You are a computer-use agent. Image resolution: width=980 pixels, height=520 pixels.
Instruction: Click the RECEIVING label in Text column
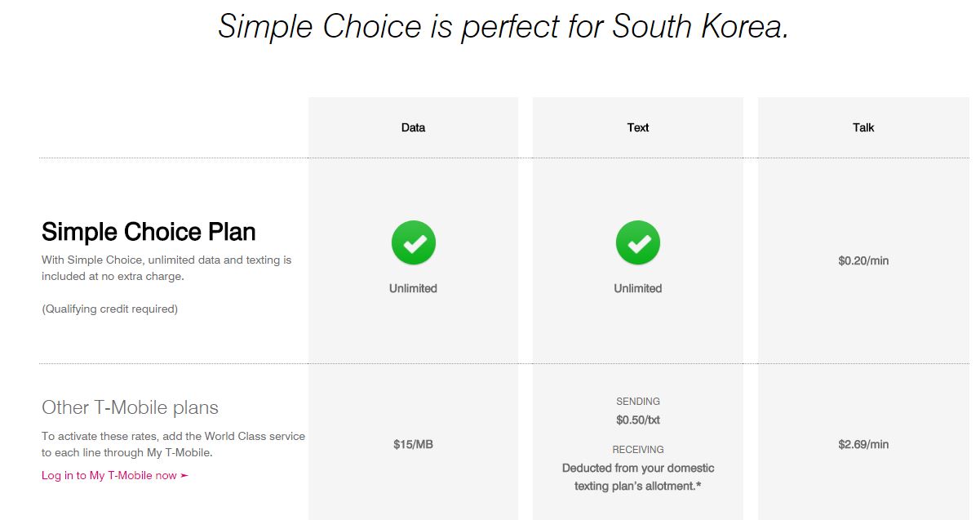(x=638, y=450)
